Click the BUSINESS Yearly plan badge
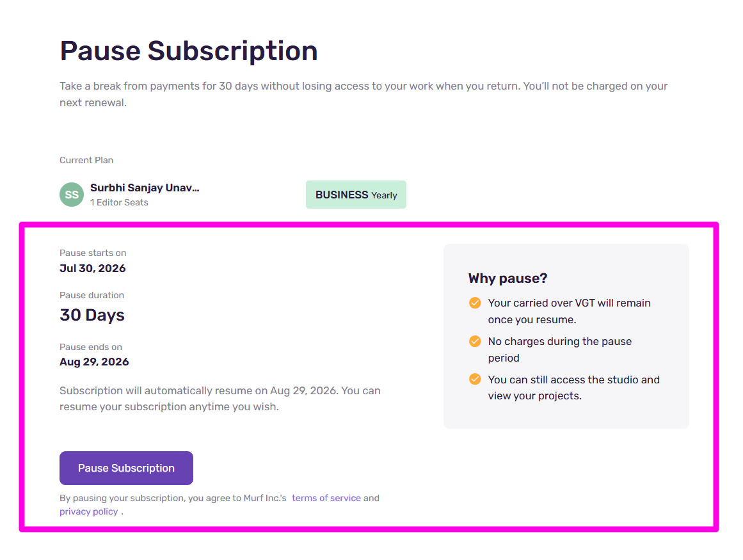The image size is (743, 560). point(356,195)
